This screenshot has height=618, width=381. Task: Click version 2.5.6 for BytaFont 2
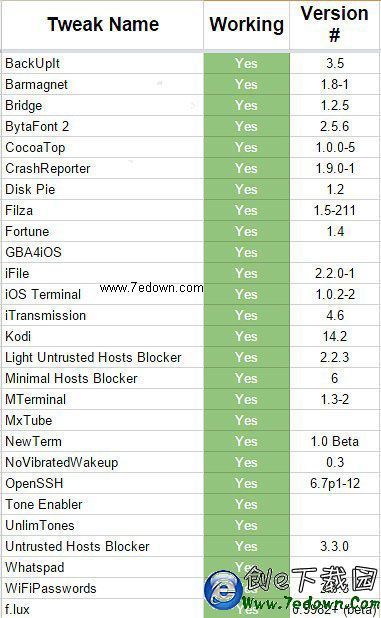[x=335, y=127]
